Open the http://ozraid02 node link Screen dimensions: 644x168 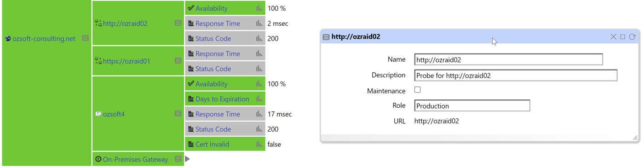(x=125, y=23)
